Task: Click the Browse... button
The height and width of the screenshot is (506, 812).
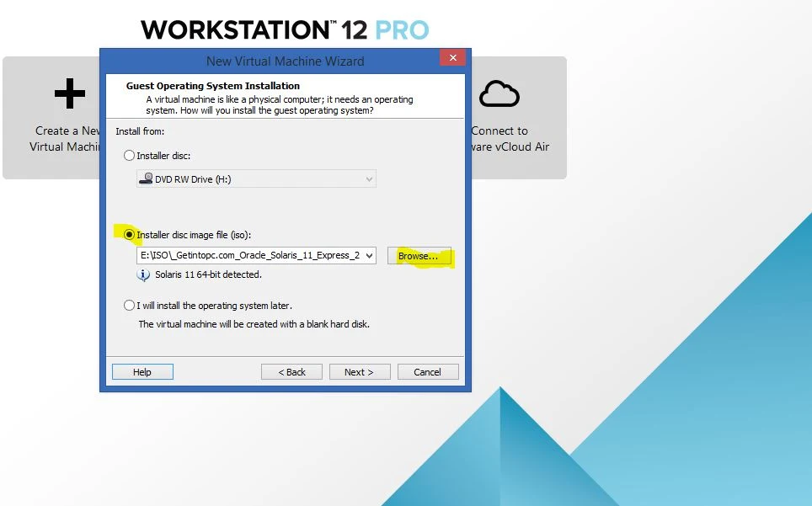Action: (x=419, y=256)
